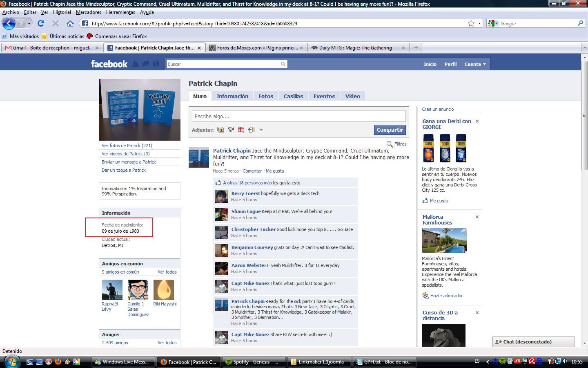Screen dimensions: 588x368
Task: Click the Avira umbrella tray icon
Action: [x=532, y=361]
